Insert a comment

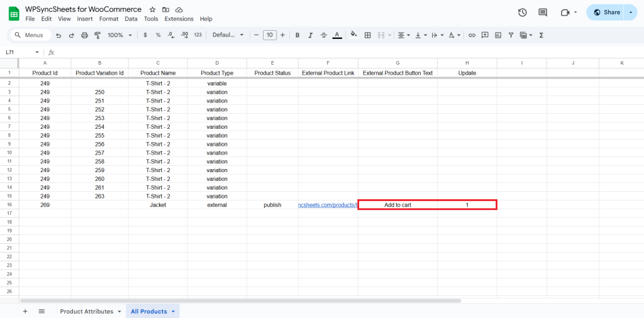pyautogui.click(x=485, y=35)
